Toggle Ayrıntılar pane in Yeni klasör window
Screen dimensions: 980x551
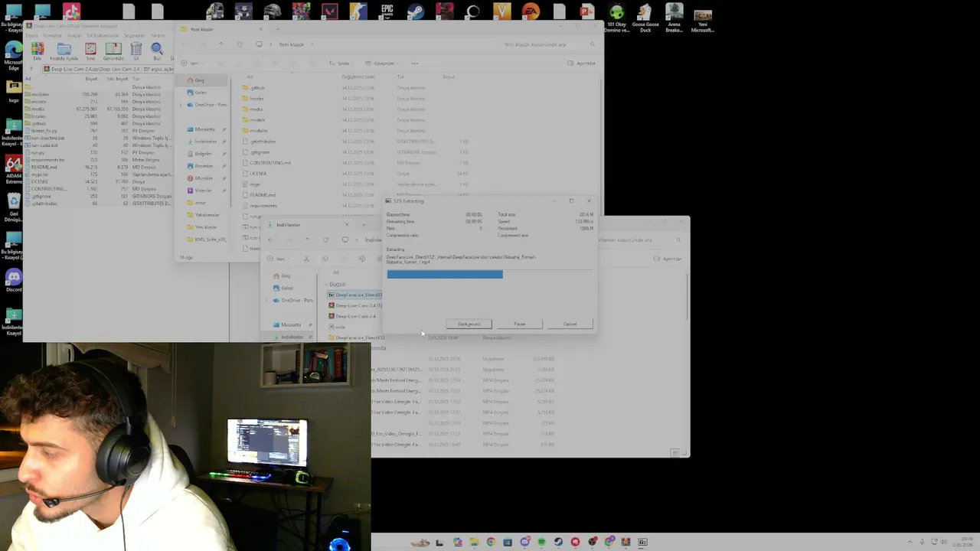(x=582, y=63)
